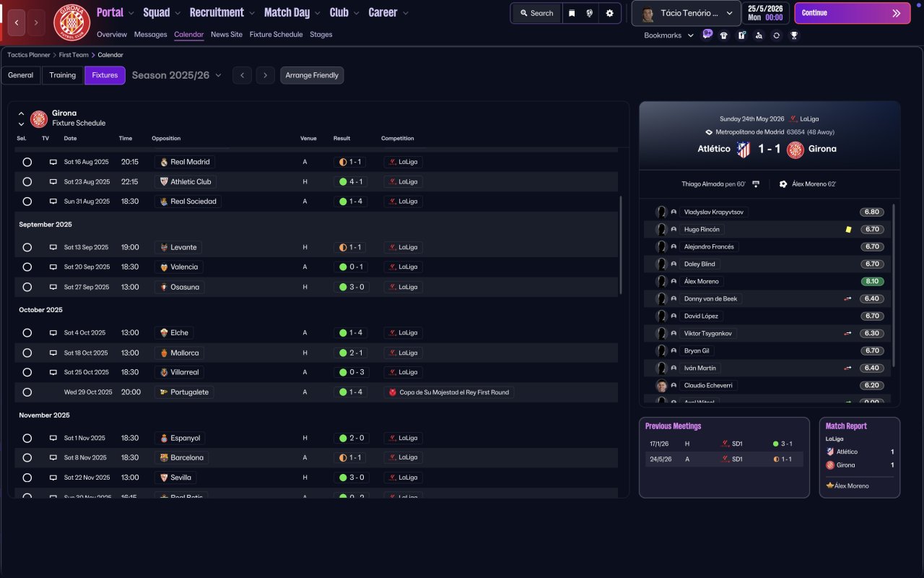Screen dimensions: 924x578
Task: Select the radio button for the Real Sociedad fixture
Action: tap(27, 202)
